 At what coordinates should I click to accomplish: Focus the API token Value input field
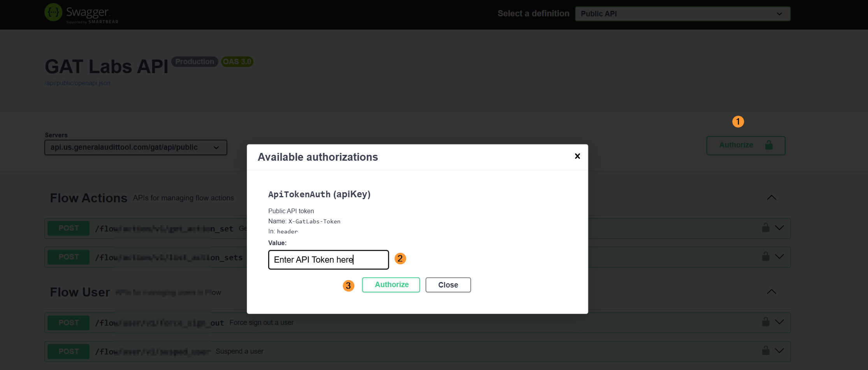point(329,260)
